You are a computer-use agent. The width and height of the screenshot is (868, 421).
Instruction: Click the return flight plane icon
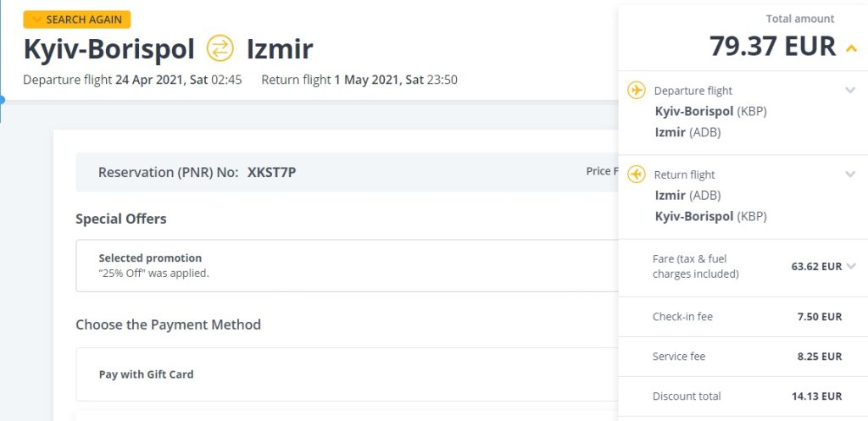tap(636, 174)
